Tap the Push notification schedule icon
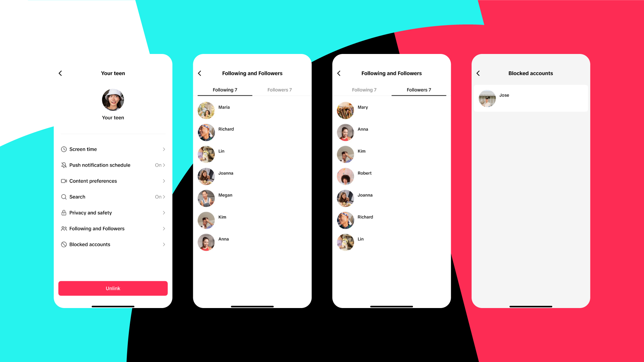 [63, 165]
